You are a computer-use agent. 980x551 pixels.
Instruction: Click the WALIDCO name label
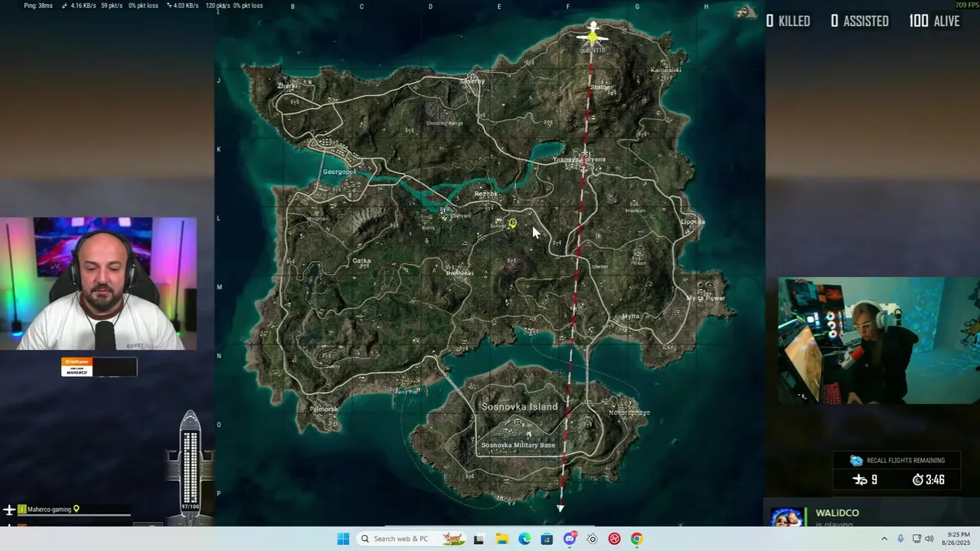point(837,513)
